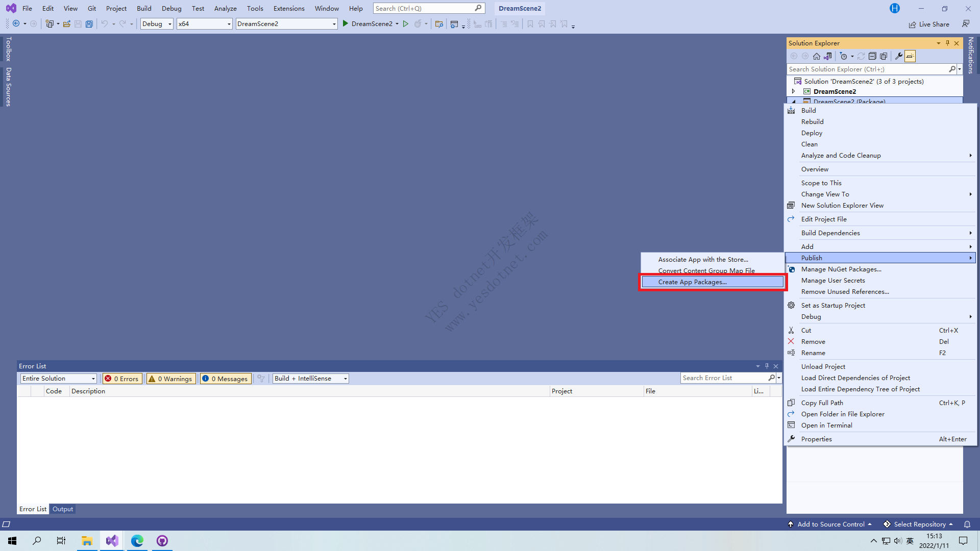Open the x64 platform dropdown
Viewport: 980px width, 551px height.
204,24
